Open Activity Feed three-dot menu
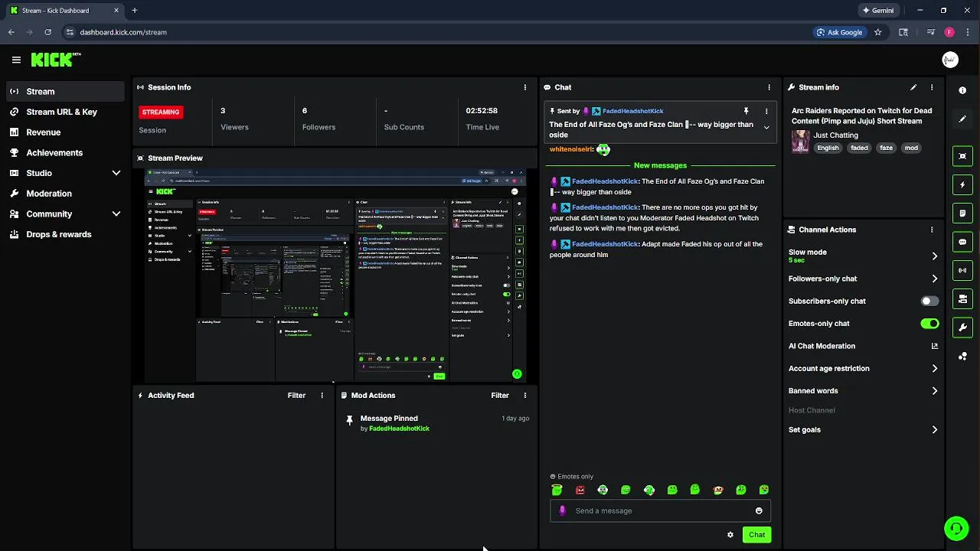This screenshot has width=980, height=551. point(322,396)
